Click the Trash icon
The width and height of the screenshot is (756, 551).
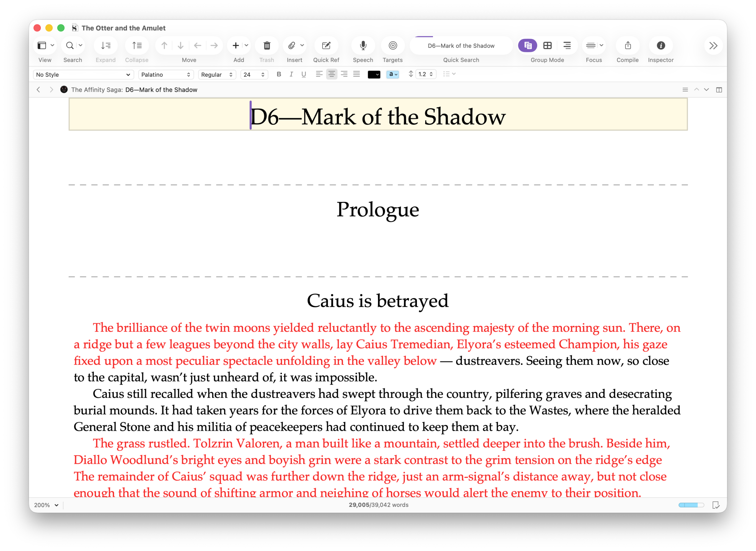tap(267, 45)
